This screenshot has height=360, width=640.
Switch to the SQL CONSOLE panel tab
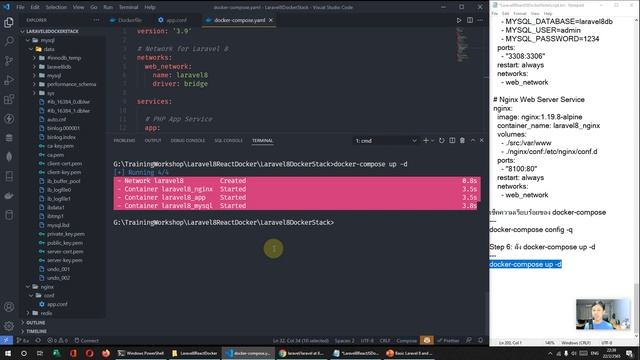228,140
